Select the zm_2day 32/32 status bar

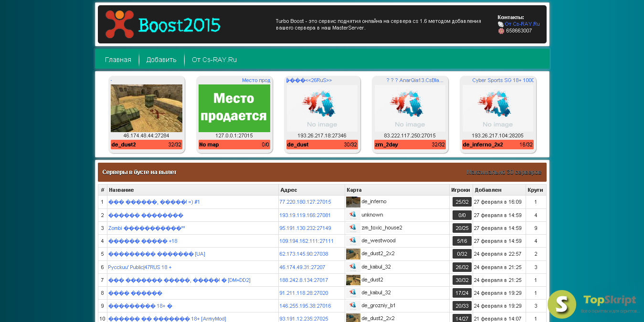click(410, 145)
